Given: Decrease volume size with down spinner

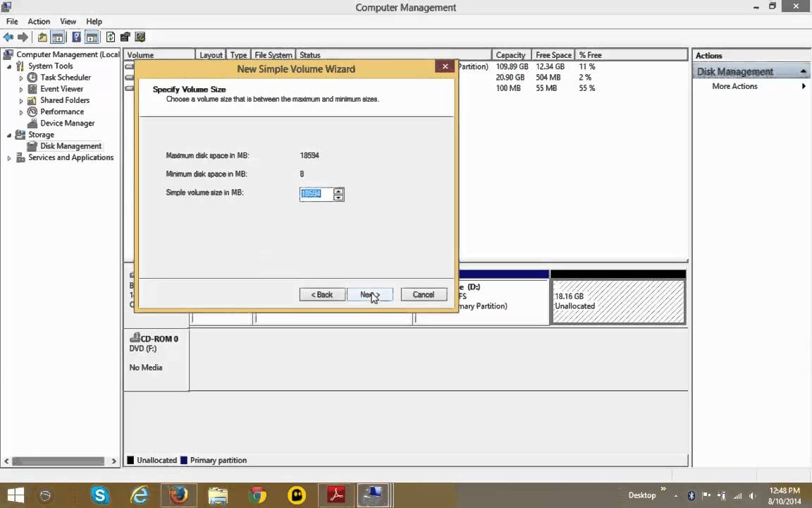Looking at the screenshot, I should [338, 198].
